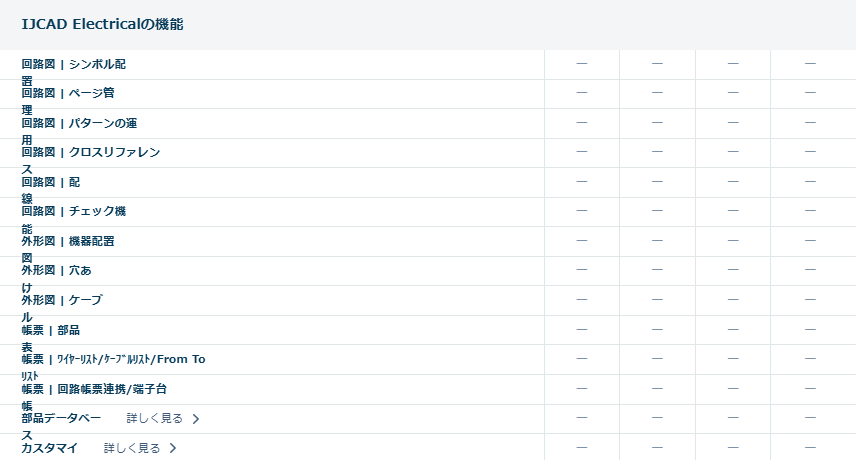Screen dimensions: 856x460
Task: Click the arrow icon beside 部品データベース 詳しく見る
Action: (196, 419)
